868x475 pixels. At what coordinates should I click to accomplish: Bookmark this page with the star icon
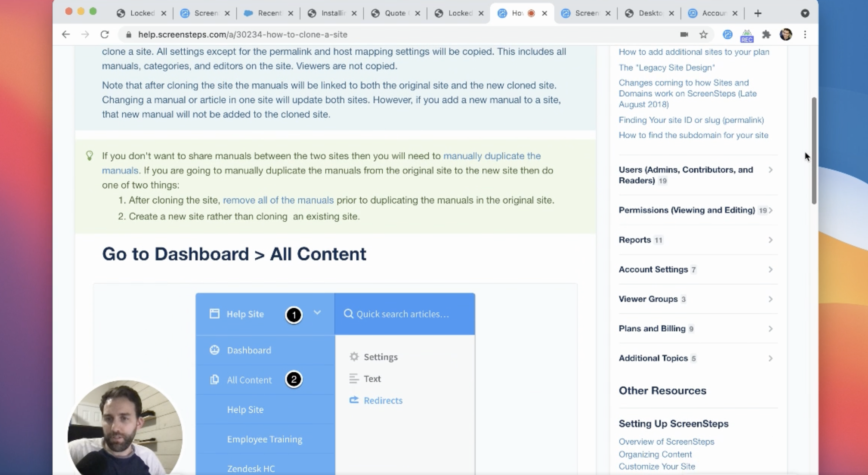[703, 34]
